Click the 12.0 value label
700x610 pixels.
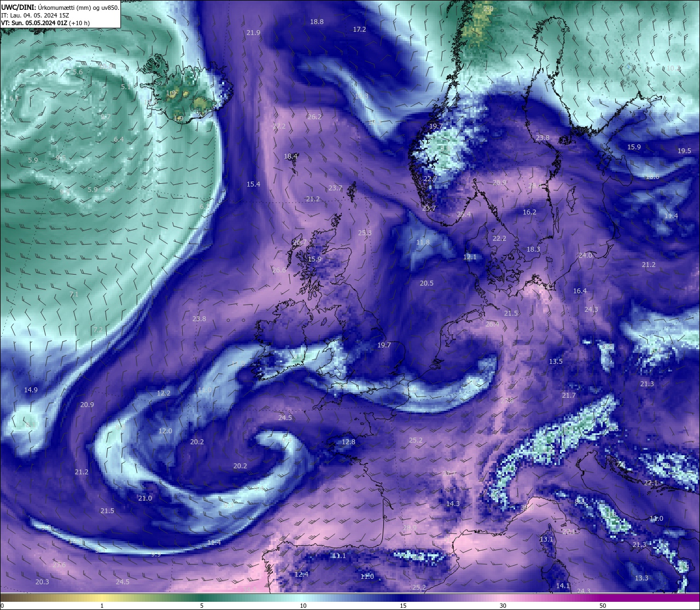(x=165, y=431)
